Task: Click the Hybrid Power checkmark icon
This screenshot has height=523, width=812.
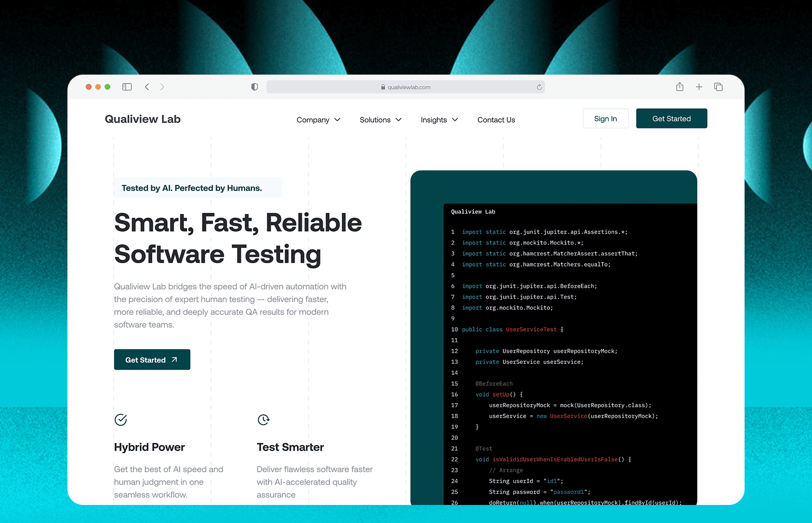Action: click(121, 420)
